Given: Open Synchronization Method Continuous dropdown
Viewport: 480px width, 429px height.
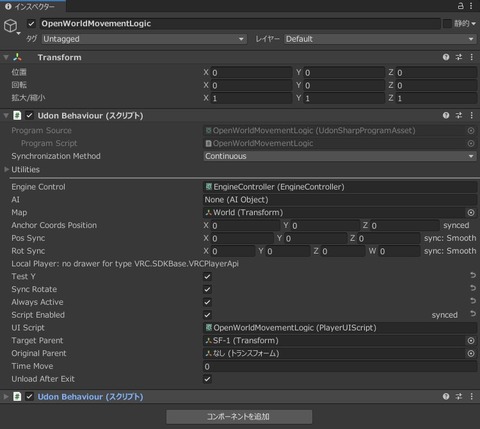Looking at the screenshot, I should click(x=340, y=156).
